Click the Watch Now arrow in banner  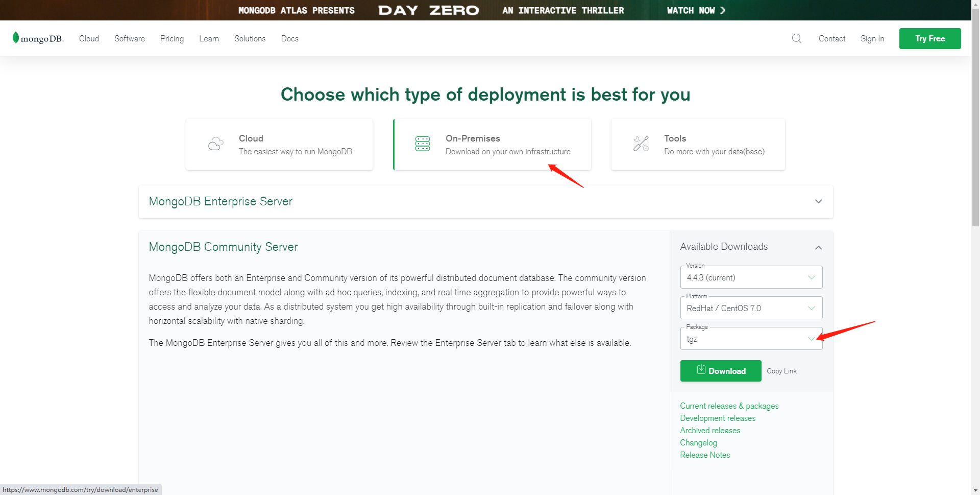723,10
